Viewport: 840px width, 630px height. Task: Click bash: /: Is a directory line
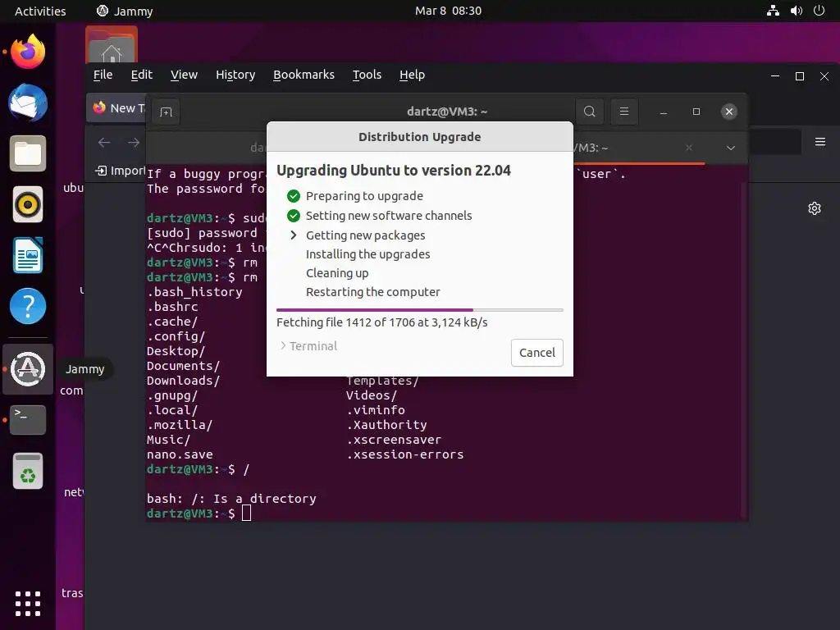(x=231, y=499)
